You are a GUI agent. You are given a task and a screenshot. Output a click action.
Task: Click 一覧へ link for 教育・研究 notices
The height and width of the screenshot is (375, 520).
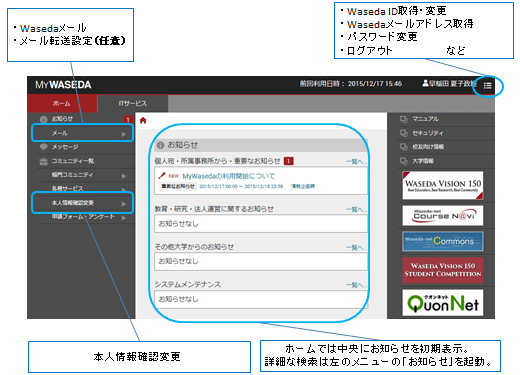356,209
